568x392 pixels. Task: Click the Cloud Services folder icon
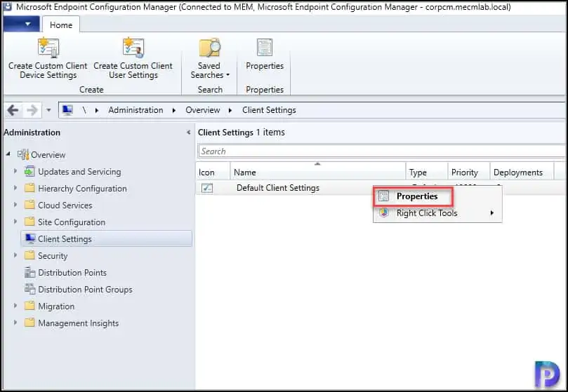(x=29, y=205)
